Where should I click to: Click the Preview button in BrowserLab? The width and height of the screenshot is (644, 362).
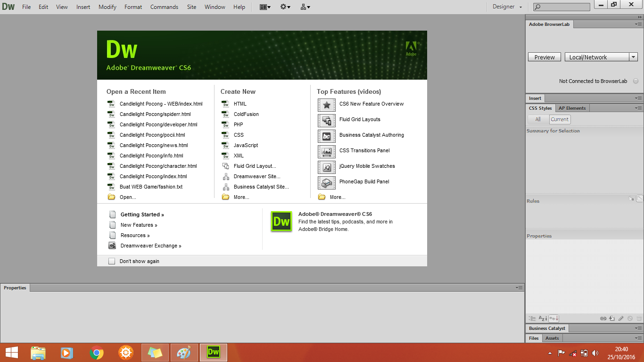pos(545,57)
